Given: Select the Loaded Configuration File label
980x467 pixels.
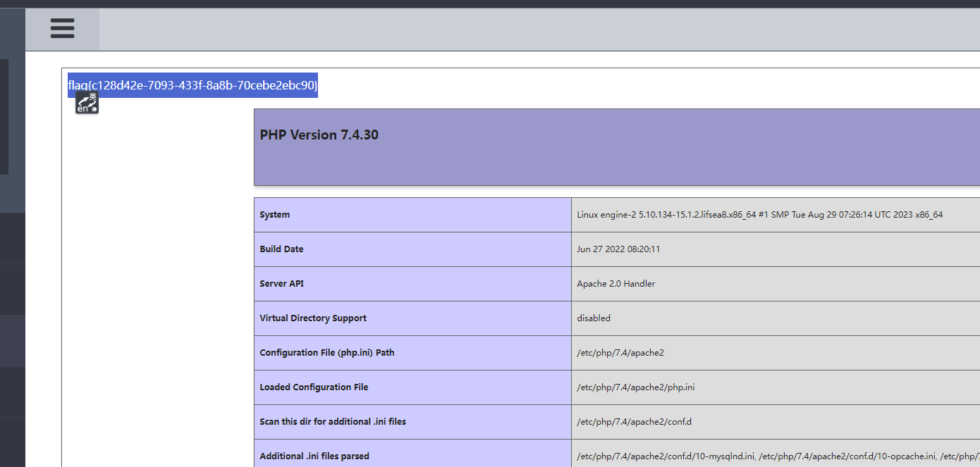Looking at the screenshot, I should pos(314,387).
